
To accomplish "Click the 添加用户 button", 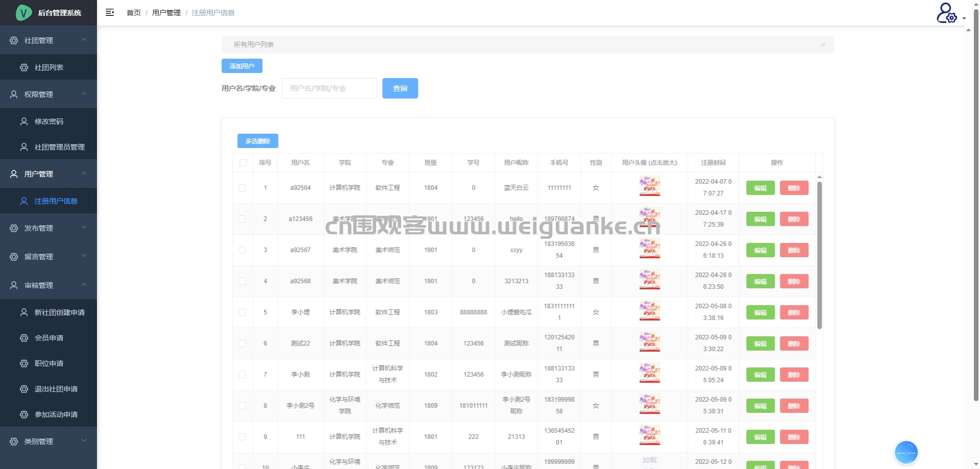I will [241, 65].
